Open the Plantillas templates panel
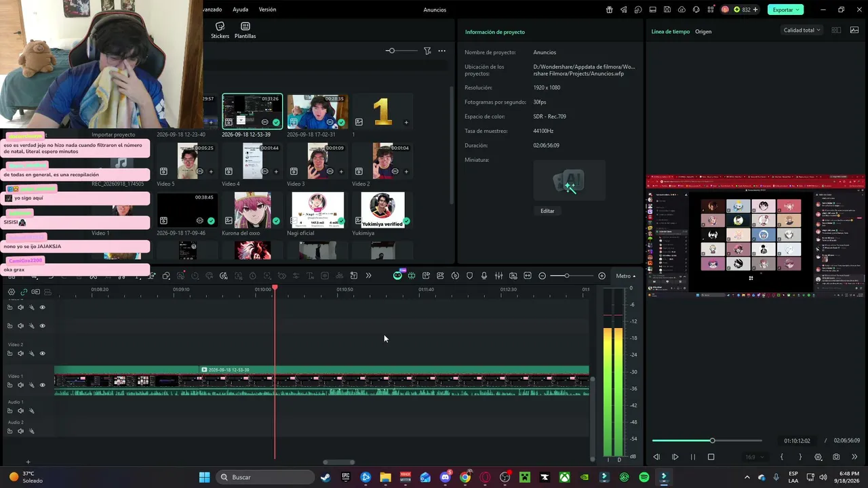This screenshot has height=488, width=868. 245,30
